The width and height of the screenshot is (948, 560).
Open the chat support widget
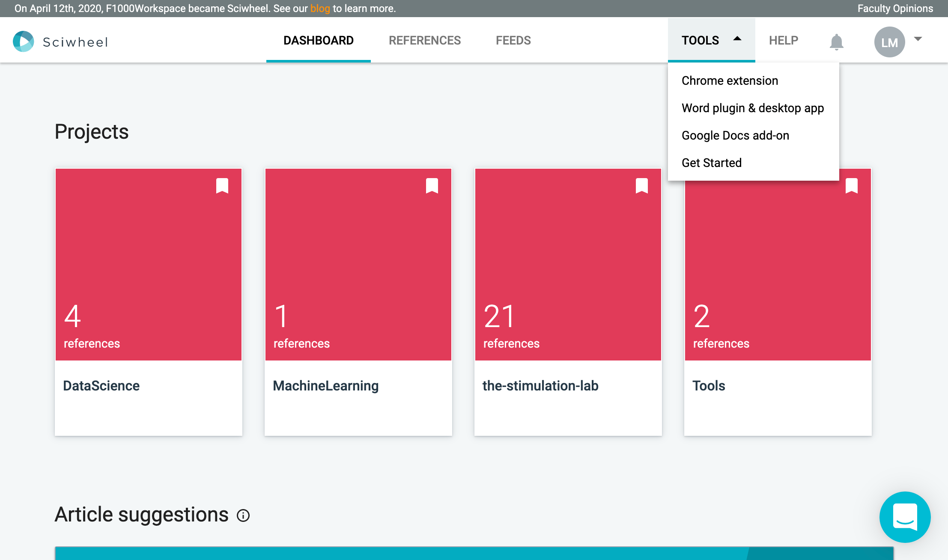905,517
